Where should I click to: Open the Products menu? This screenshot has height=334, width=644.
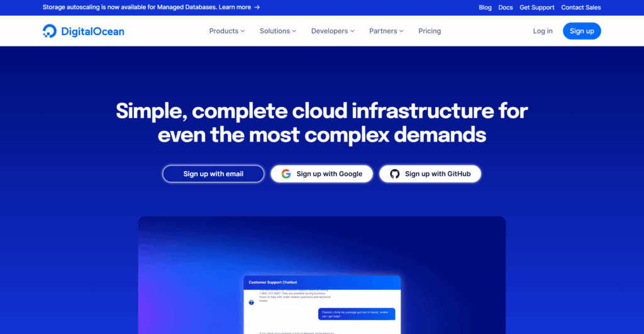click(227, 31)
